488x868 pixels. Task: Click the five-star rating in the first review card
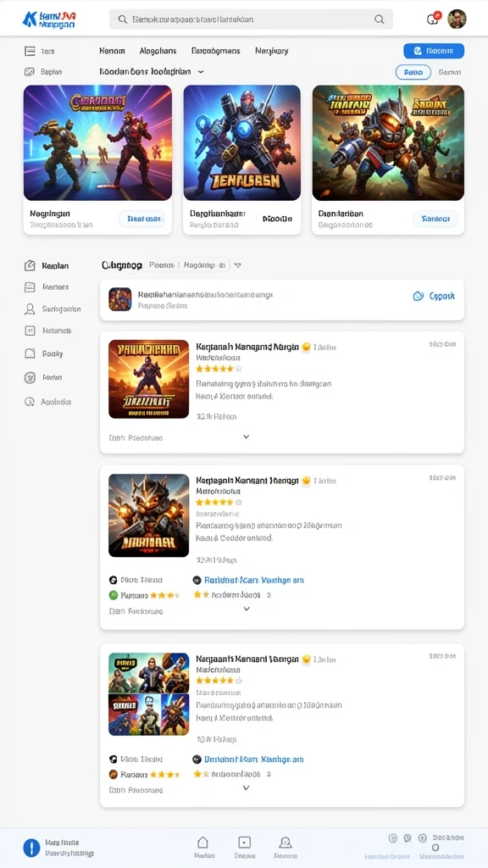click(219, 368)
